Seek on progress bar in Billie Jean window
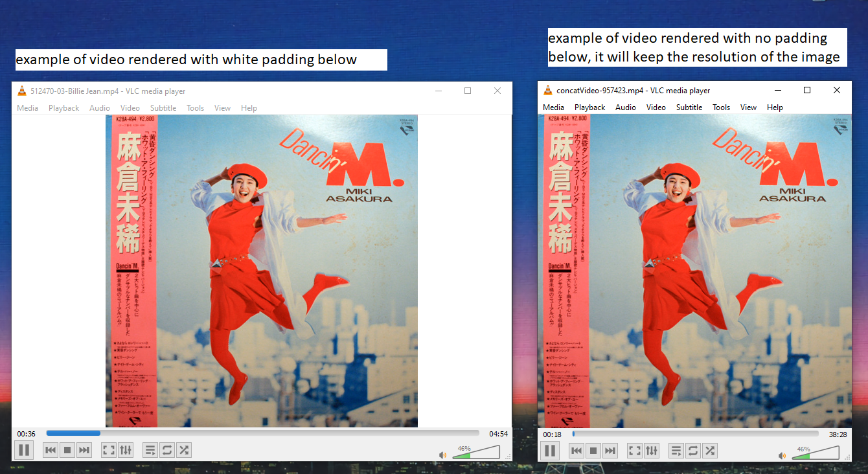The height and width of the screenshot is (474, 868). [x=262, y=433]
